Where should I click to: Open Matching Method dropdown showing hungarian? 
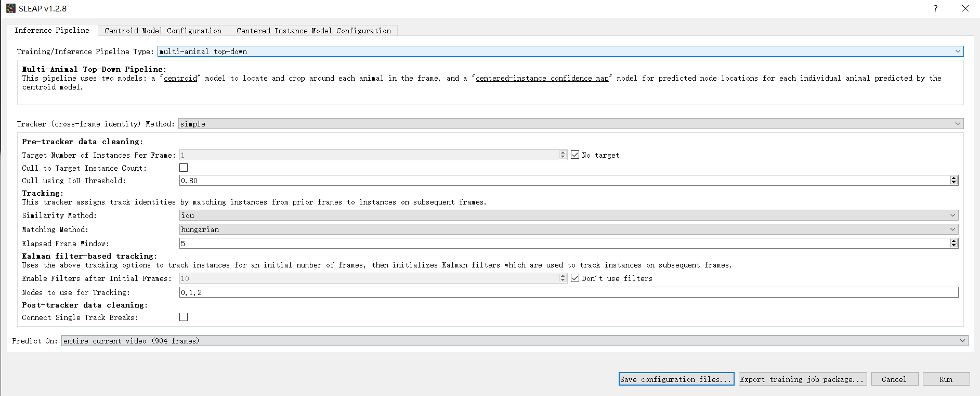pyautogui.click(x=569, y=229)
